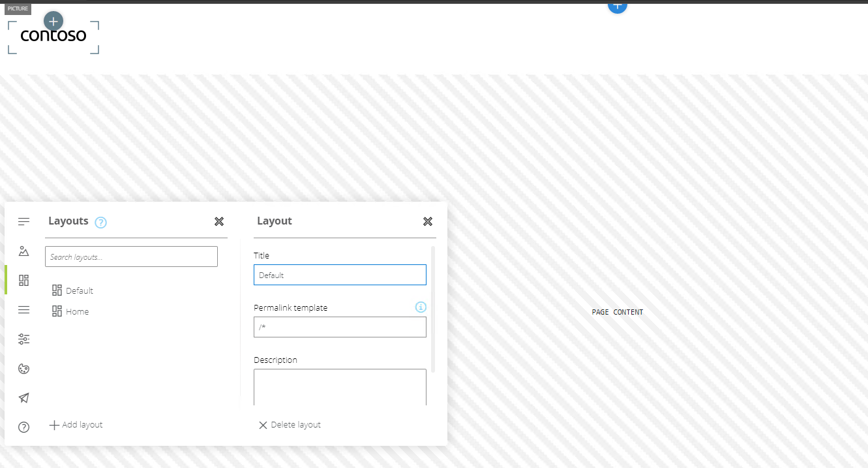Open the settings sliders icon in the sidebar
868x468 pixels.
click(23, 339)
